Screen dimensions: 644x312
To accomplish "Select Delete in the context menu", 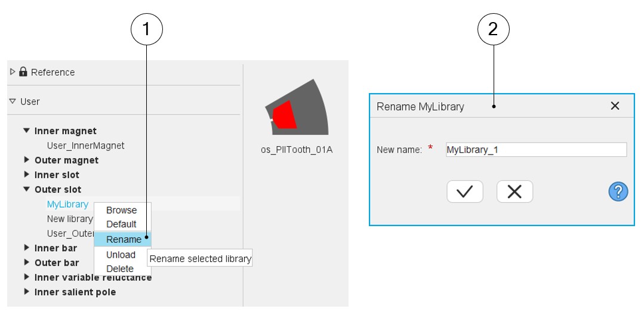I will (x=120, y=268).
